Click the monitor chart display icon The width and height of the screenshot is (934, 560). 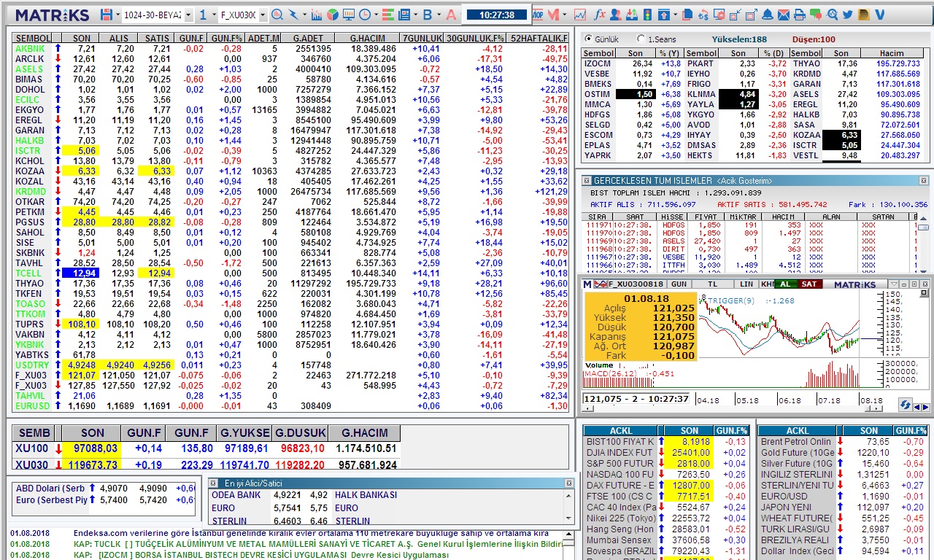pos(349,15)
